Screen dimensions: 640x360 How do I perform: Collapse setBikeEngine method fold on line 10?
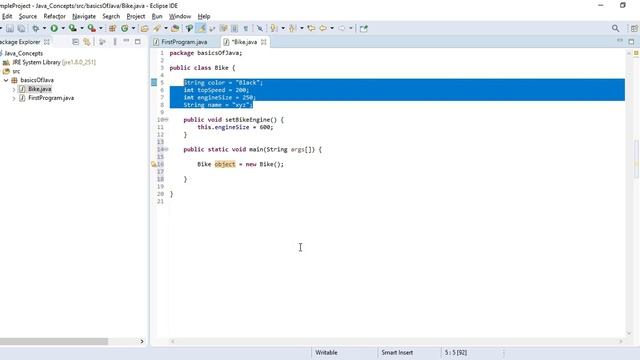tap(166, 120)
